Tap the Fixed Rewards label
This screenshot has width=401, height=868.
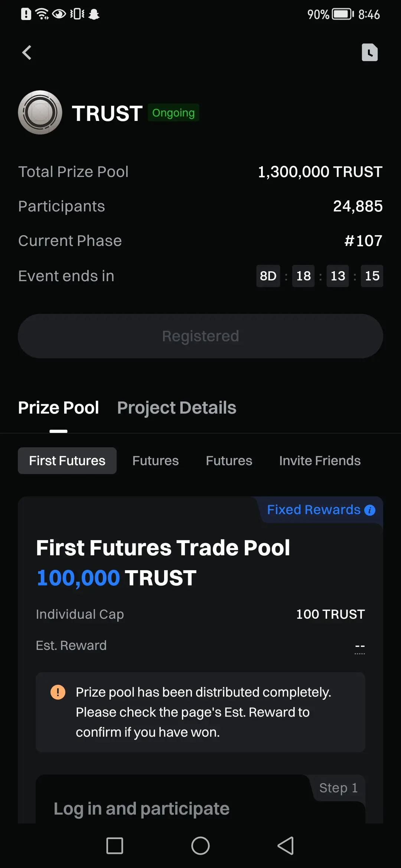point(314,510)
